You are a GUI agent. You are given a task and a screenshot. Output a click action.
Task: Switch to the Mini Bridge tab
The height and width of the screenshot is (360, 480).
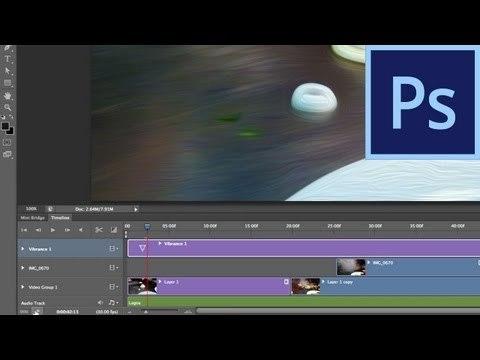point(32,218)
